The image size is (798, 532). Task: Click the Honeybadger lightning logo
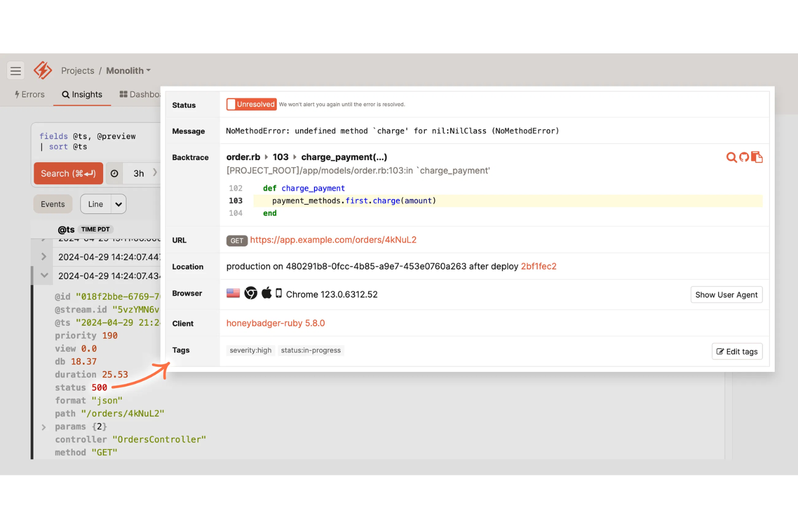[43, 71]
